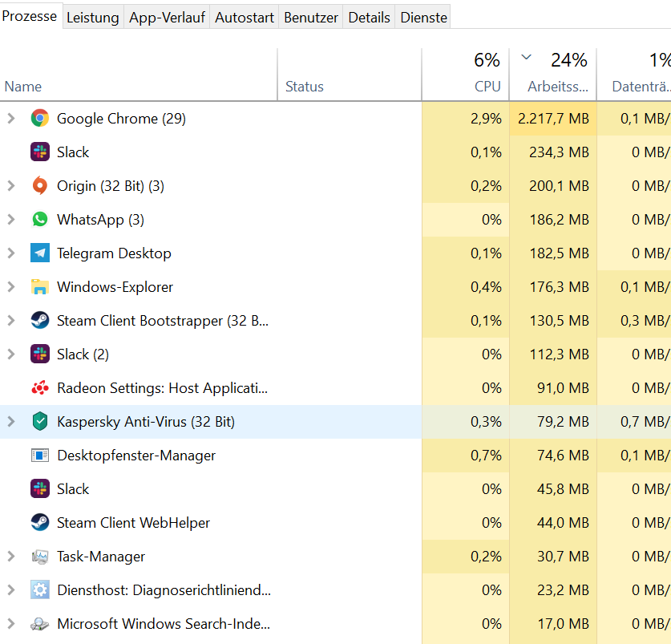
Task: Click the Slack icon with 45,8 MB
Action: click(40, 489)
